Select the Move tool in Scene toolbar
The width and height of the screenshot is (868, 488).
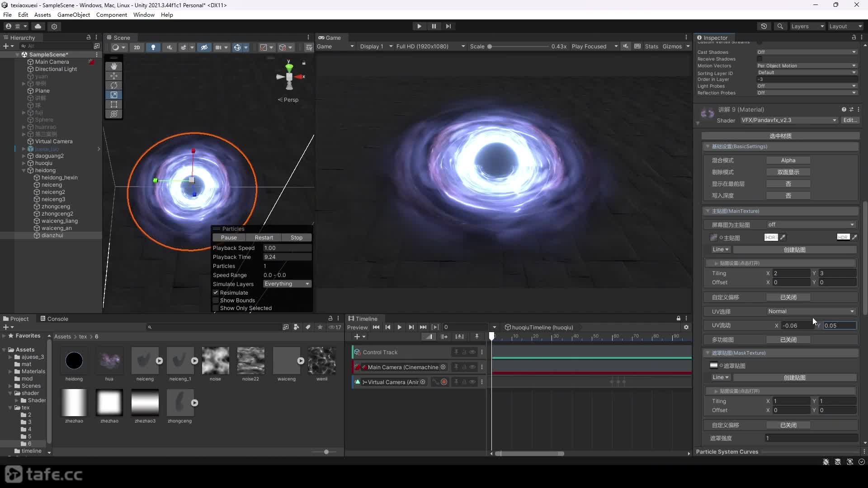114,76
